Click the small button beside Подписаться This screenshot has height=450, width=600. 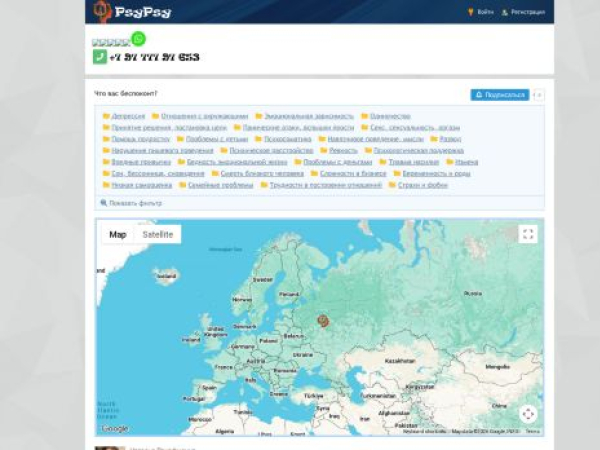click(538, 95)
